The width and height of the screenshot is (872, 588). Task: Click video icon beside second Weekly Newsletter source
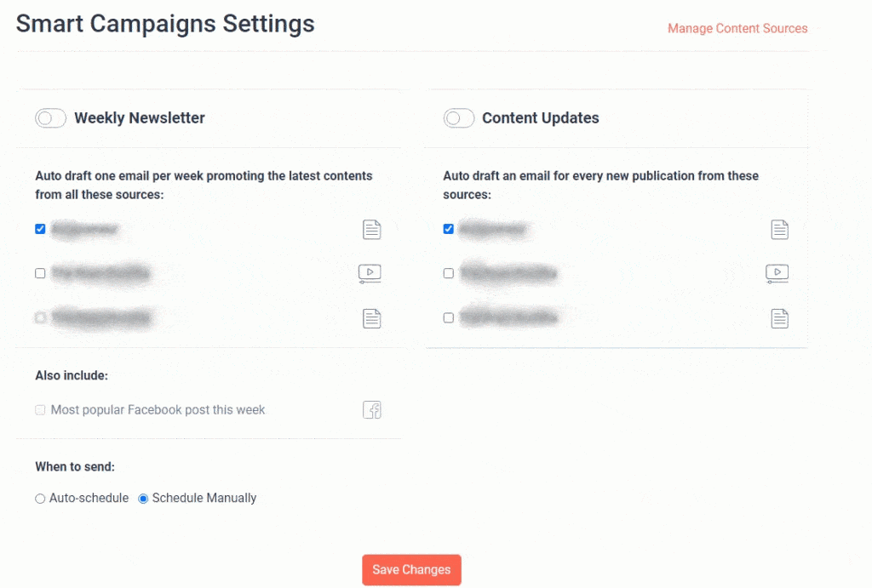(370, 273)
